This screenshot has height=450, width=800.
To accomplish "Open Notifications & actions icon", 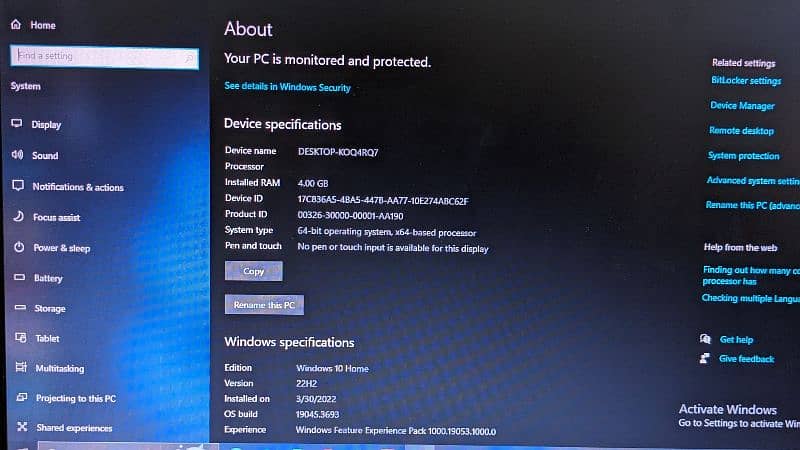I will [17, 186].
